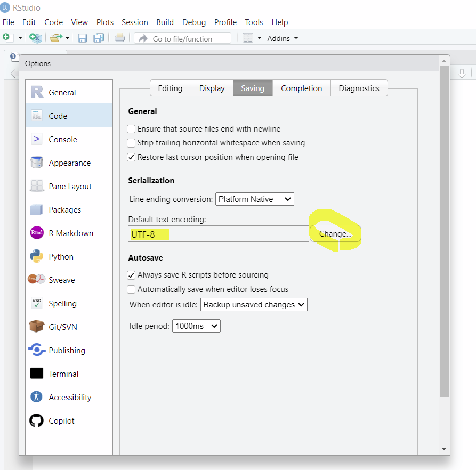This screenshot has width=476, height=470.
Task: Click the Go to file/function field
Action: tap(182, 38)
